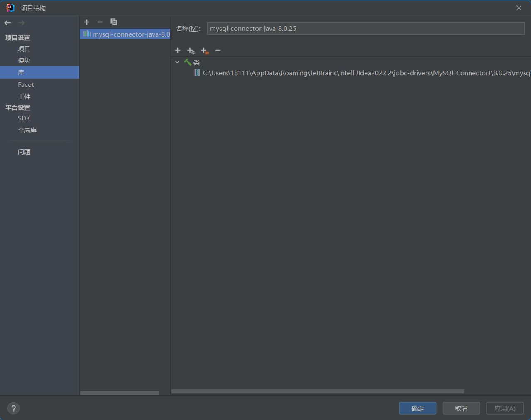
Task: Click the 确定 button
Action: tap(418, 408)
